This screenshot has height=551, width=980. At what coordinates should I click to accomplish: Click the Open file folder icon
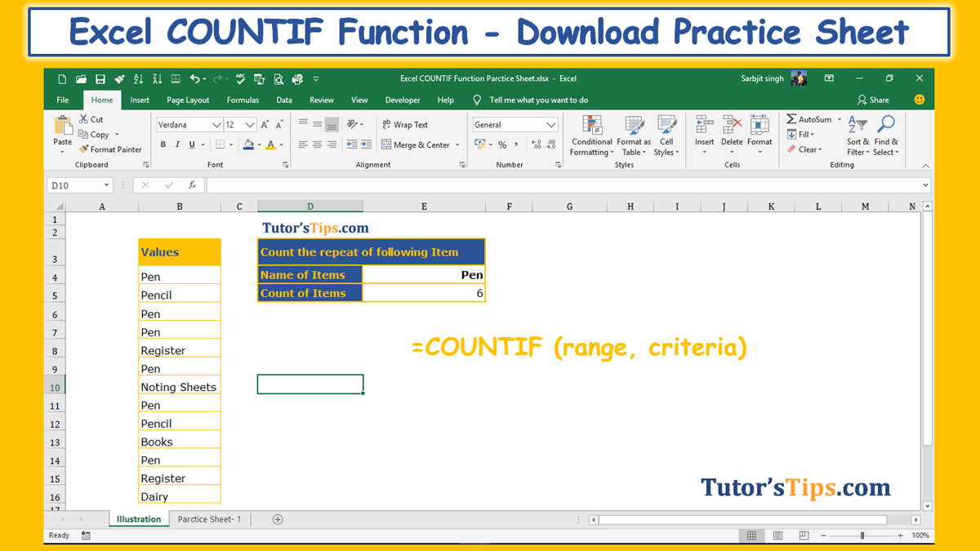point(81,79)
